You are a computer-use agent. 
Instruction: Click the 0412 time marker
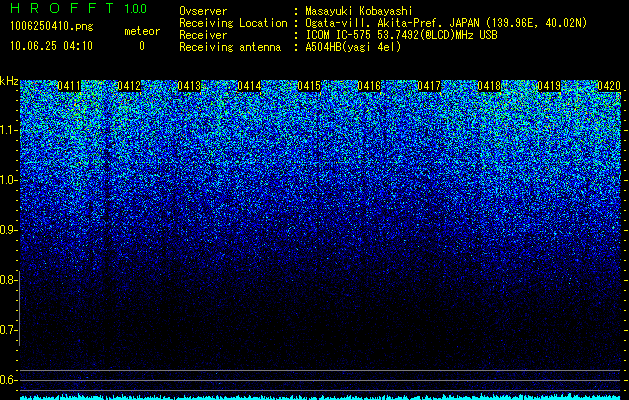click(x=129, y=86)
